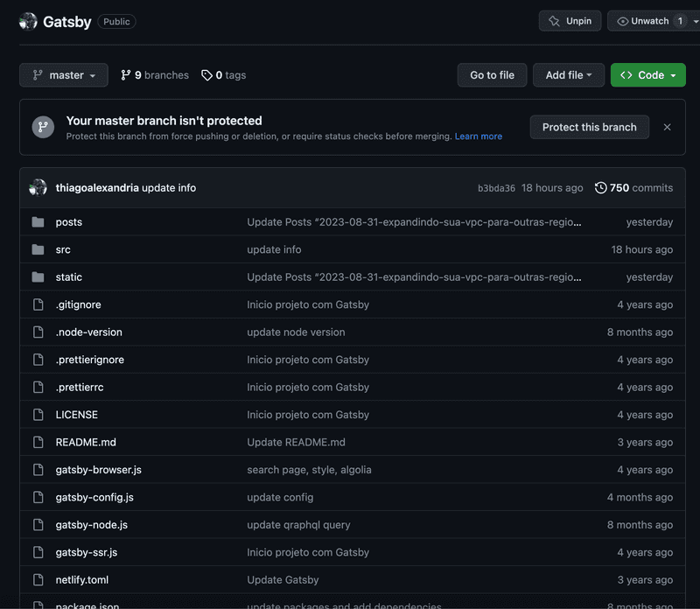Viewport: 700px width, 609px height.
Task: Open the src folder
Action: click(63, 249)
